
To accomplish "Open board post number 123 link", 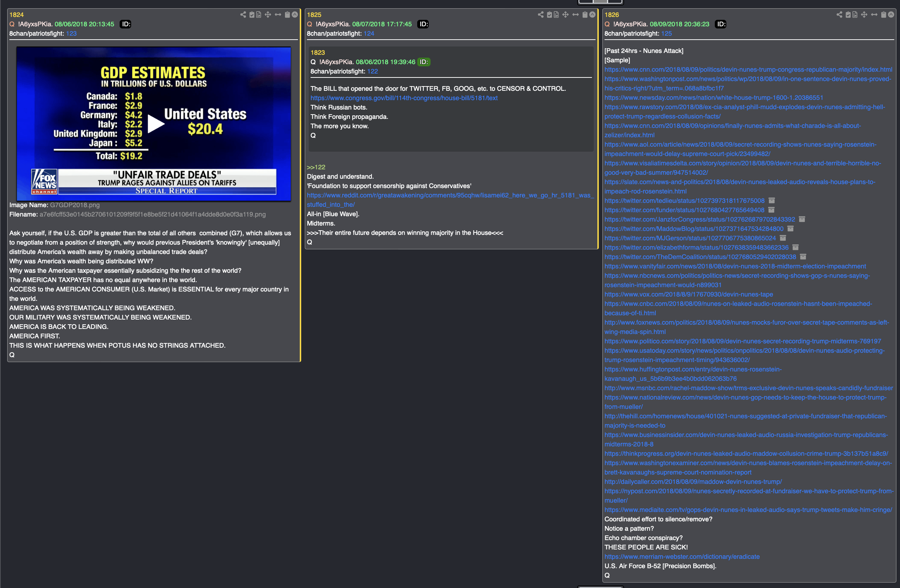I will click(x=71, y=34).
